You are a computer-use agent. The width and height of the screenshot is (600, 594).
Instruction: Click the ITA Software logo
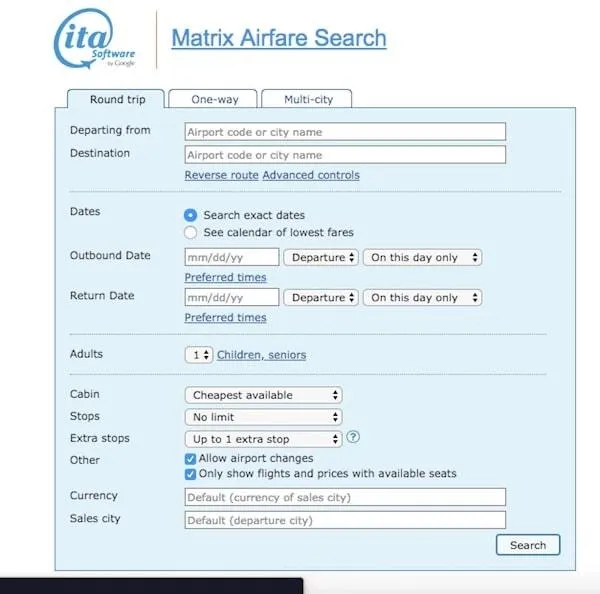click(x=95, y=39)
